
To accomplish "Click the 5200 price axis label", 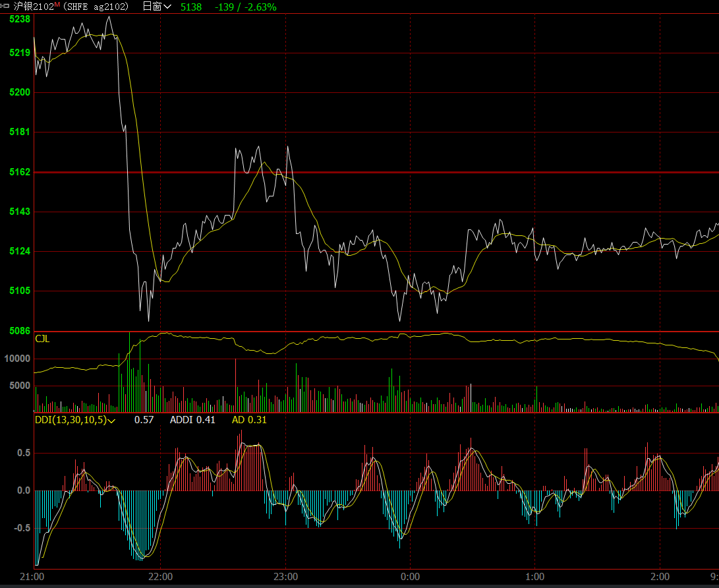I will click(x=20, y=92).
